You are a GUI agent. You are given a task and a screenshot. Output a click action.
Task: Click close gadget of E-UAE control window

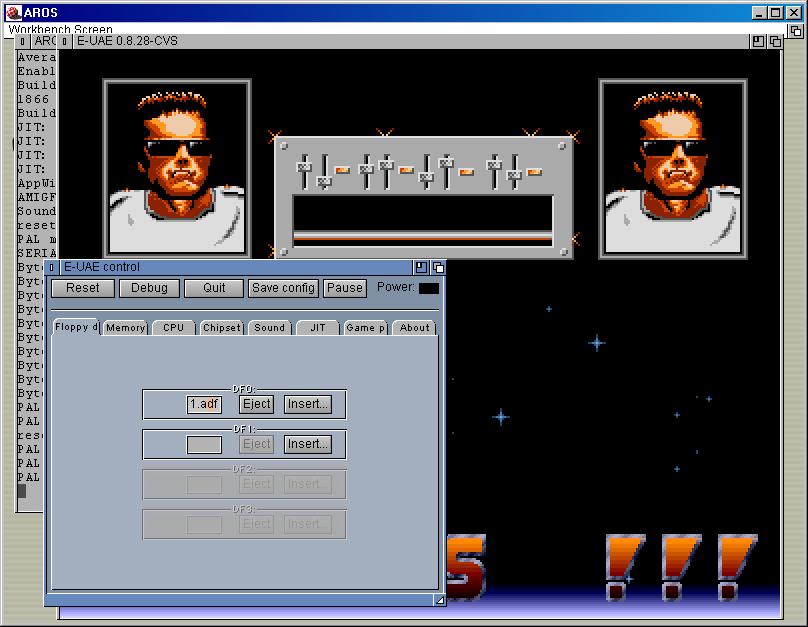click(x=52, y=267)
